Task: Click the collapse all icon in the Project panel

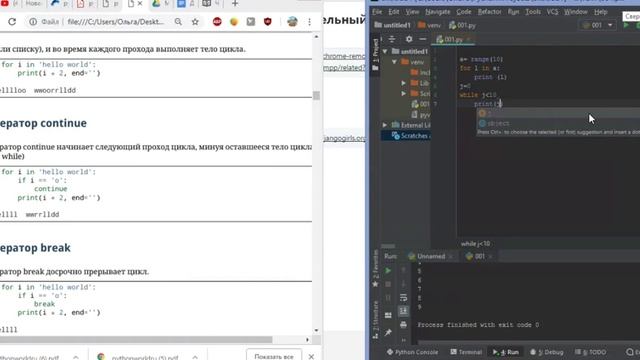Action: point(392,39)
